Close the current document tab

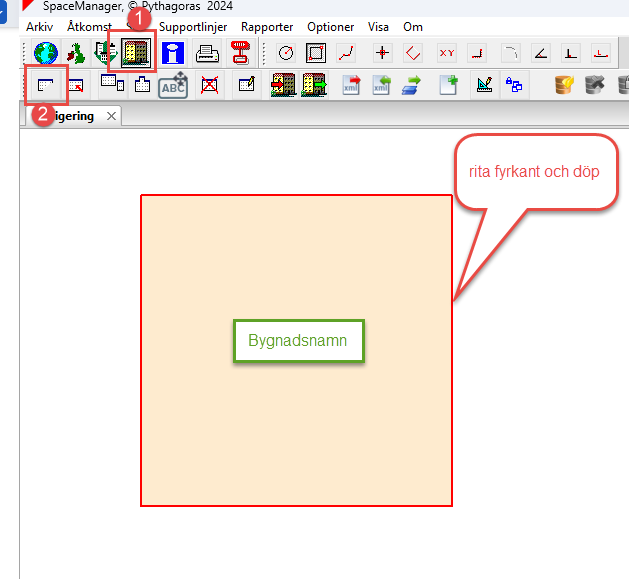tap(112, 116)
